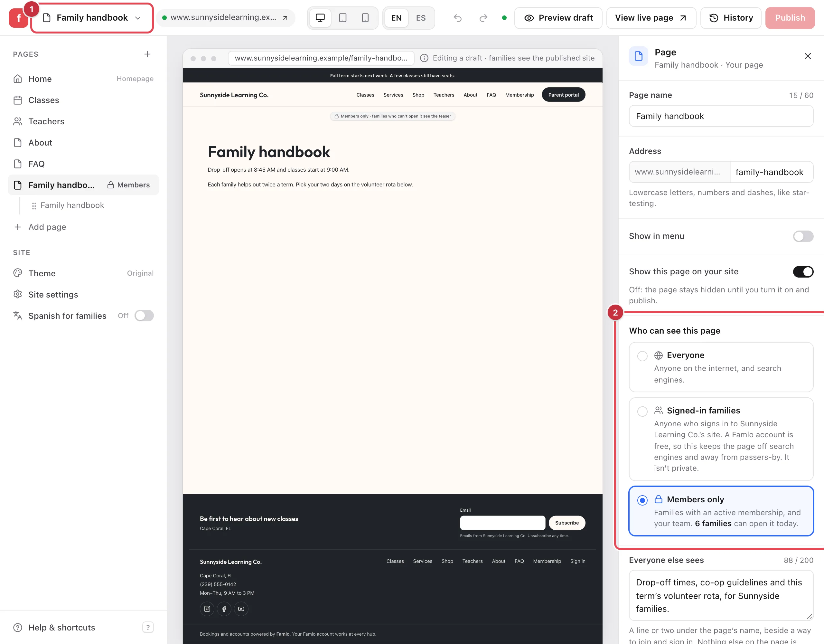Open Theme settings
824x644 pixels.
83,273
